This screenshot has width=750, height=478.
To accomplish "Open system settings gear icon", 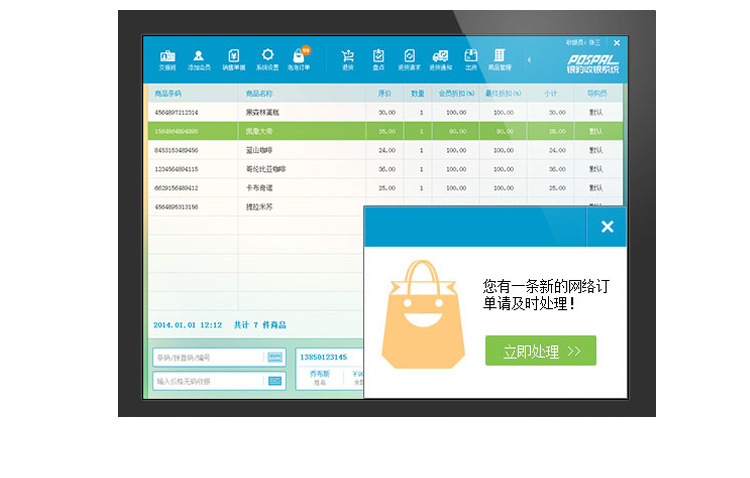I will point(267,60).
